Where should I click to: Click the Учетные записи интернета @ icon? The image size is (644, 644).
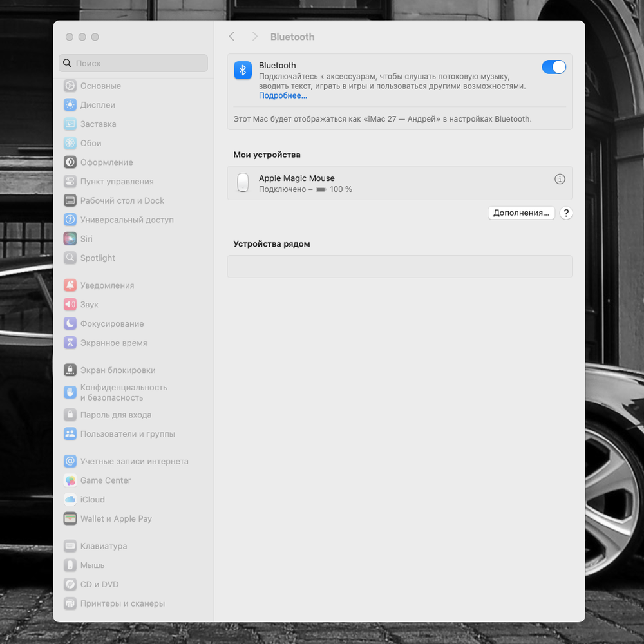[x=70, y=461]
